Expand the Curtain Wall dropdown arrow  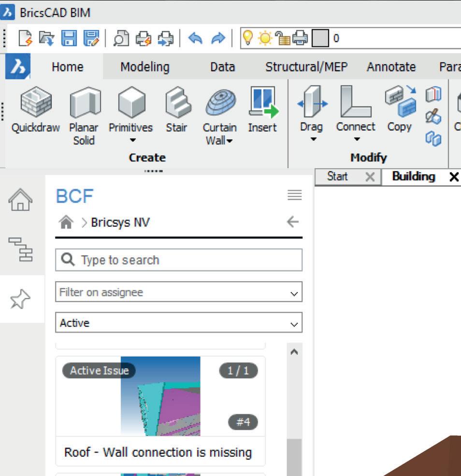[230, 141]
